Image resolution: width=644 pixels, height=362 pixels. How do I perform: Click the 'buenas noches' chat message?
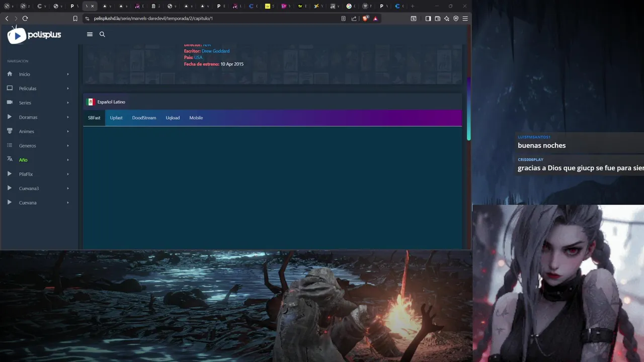tap(542, 145)
